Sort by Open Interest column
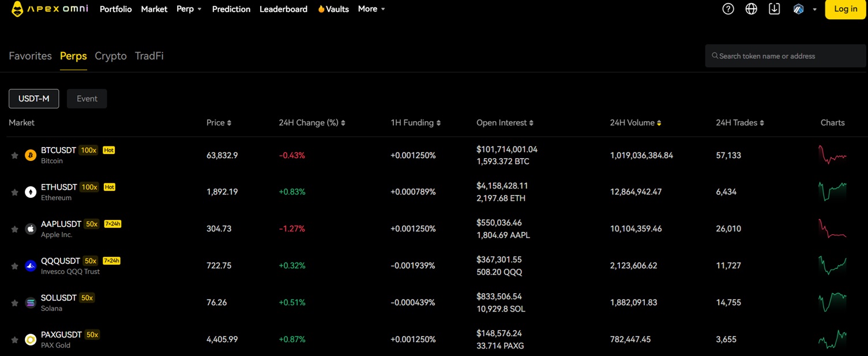 (505, 123)
